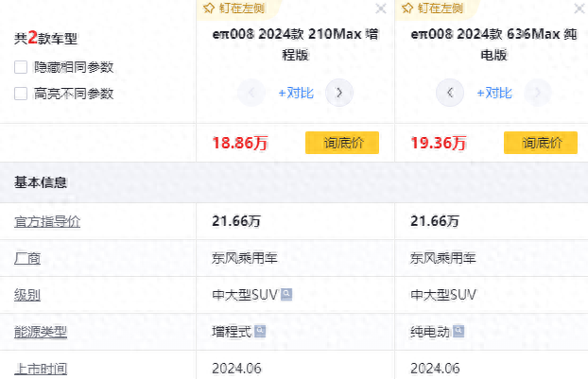This screenshot has width=588, height=379.
Task: Open the 能源类型 parameter link
Action: tap(41, 332)
